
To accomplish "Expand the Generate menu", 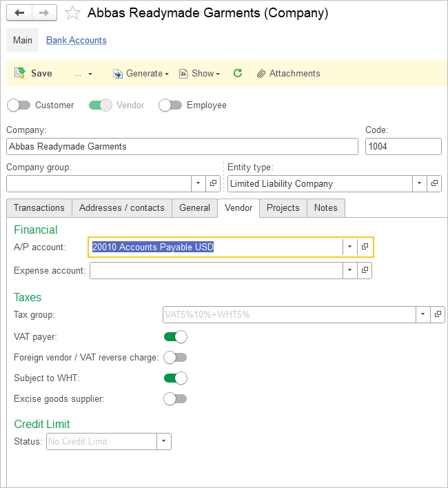I will coord(141,74).
